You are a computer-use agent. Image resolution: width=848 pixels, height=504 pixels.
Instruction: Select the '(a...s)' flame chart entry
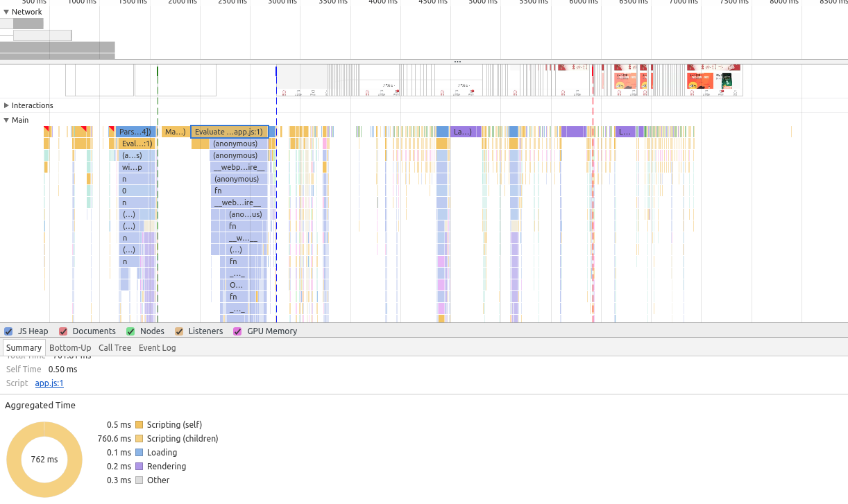[x=137, y=155]
